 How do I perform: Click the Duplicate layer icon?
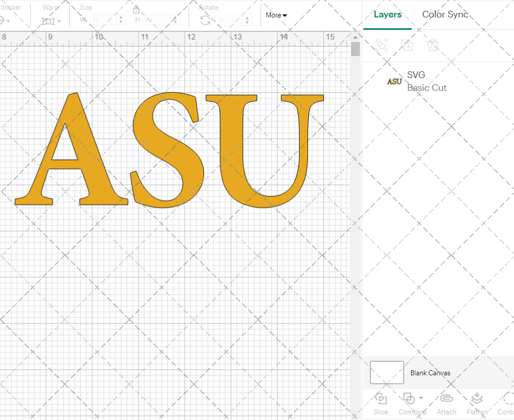(407, 45)
